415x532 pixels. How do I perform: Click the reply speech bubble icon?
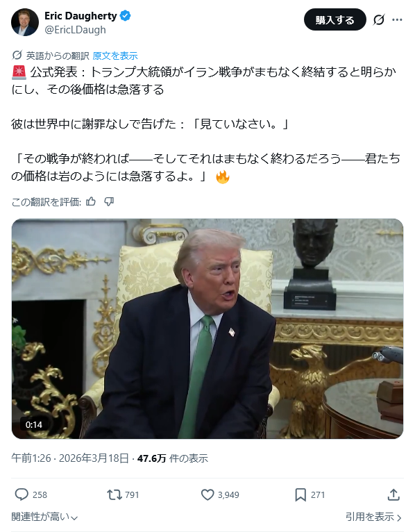(22, 494)
